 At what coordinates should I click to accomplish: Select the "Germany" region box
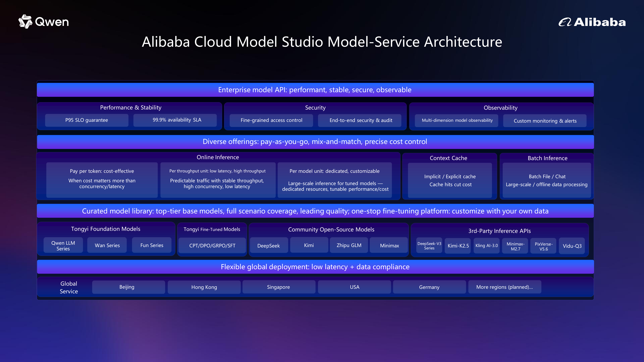pos(429,287)
